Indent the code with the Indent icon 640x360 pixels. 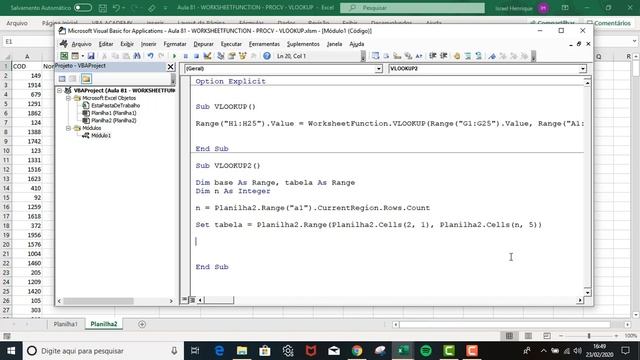coord(433,56)
